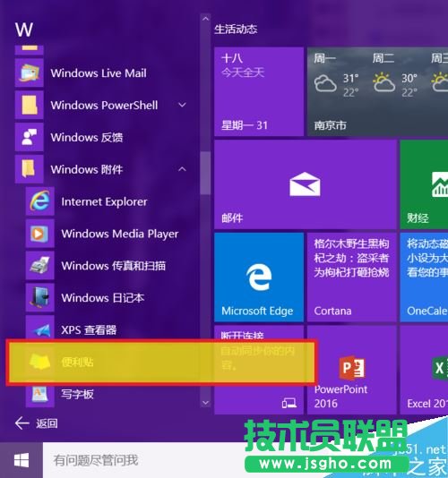The width and height of the screenshot is (448, 478).
Task: Click the Windows 附件 folder icon
Action: coord(30,169)
